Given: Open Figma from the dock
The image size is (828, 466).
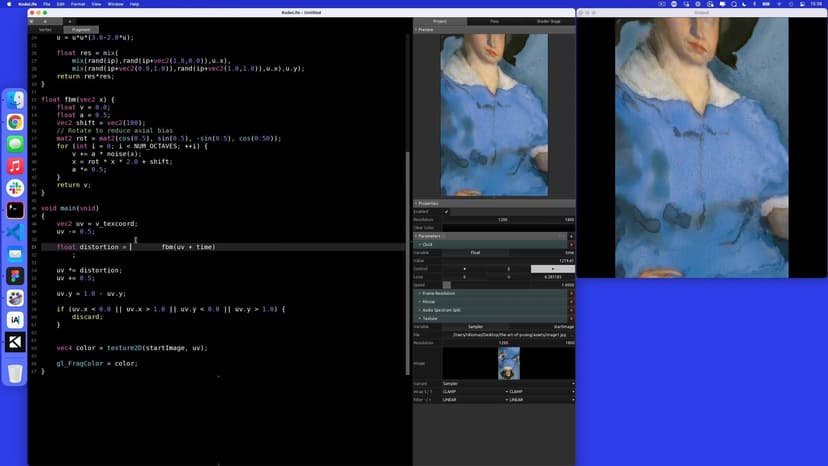Looking at the screenshot, I should click(x=15, y=276).
